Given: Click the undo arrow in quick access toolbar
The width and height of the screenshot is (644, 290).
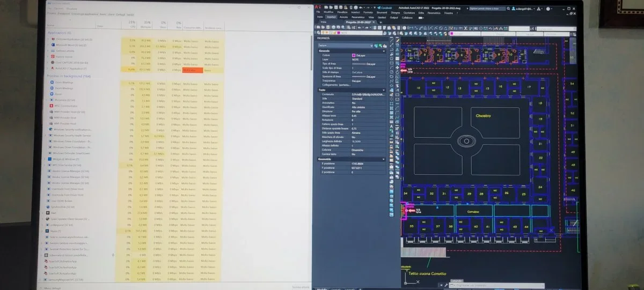Looking at the screenshot, I should pos(361,8).
